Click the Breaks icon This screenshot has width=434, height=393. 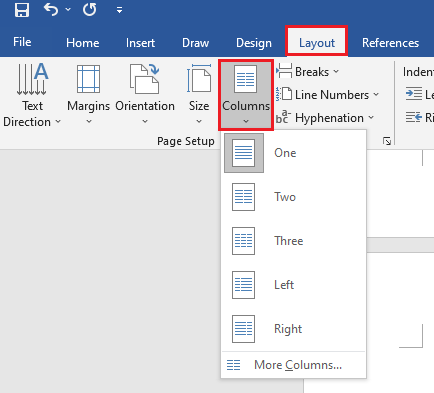click(284, 71)
